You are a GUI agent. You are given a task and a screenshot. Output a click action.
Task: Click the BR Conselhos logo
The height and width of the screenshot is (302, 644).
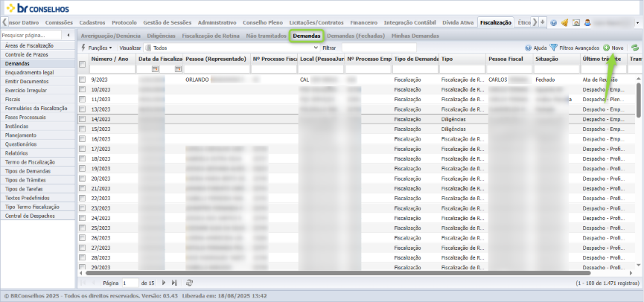[x=38, y=7]
